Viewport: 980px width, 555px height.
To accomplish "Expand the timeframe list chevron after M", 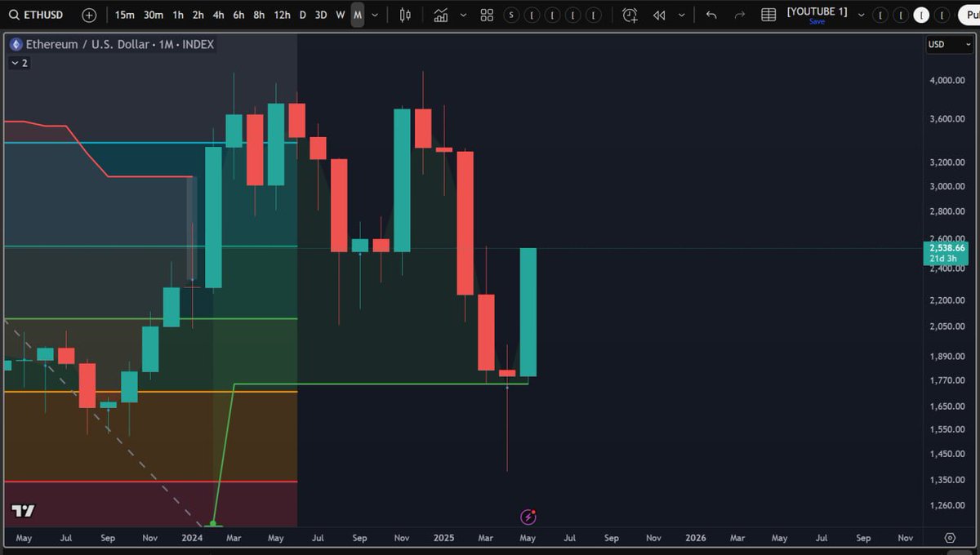I will pyautogui.click(x=375, y=15).
